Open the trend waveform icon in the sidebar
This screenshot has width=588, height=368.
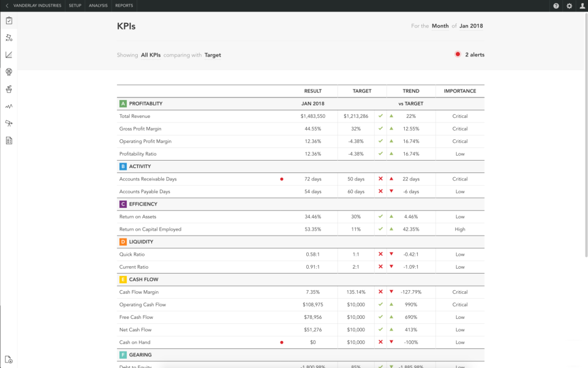tap(9, 106)
